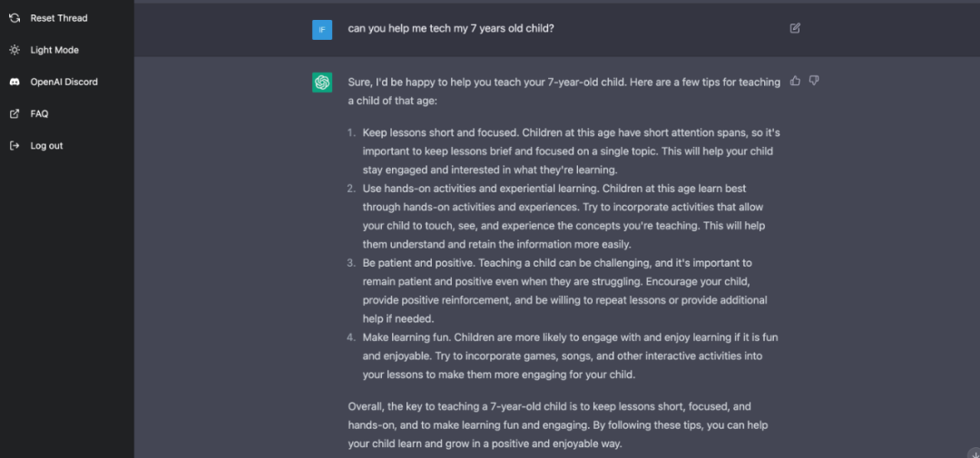This screenshot has height=458, width=980.
Task: Edit the user message with pencil icon
Action: pyautogui.click(x=795, y=28)
